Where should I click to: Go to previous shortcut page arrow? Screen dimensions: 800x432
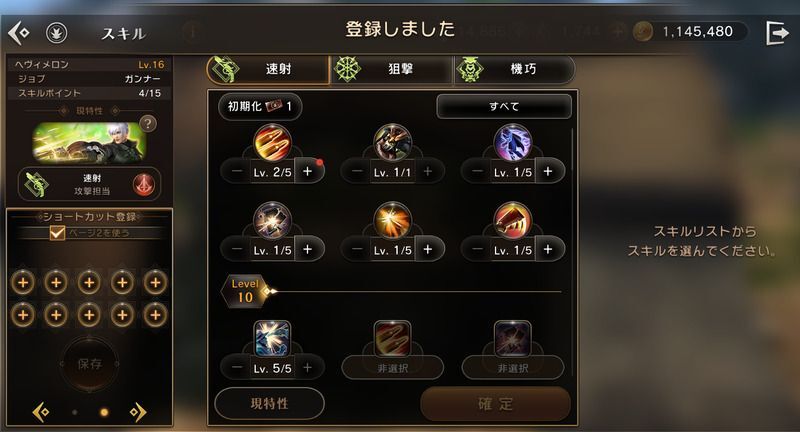coord(41,412)
